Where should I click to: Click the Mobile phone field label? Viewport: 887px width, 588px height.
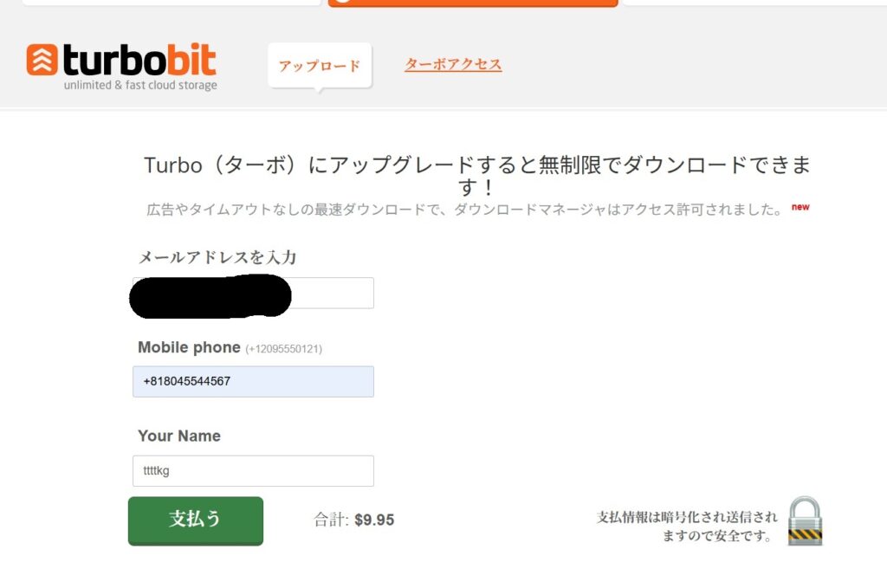tap(189, 347)
